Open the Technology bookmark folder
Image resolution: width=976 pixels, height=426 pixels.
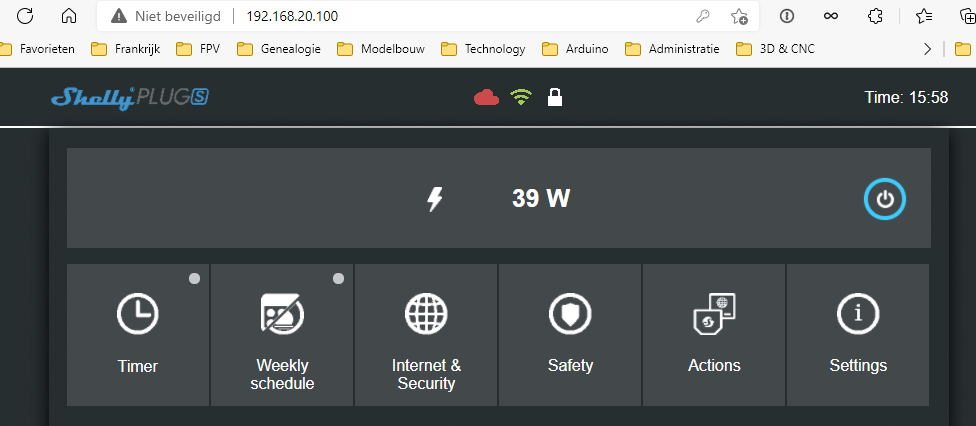(x=483, y=49)
